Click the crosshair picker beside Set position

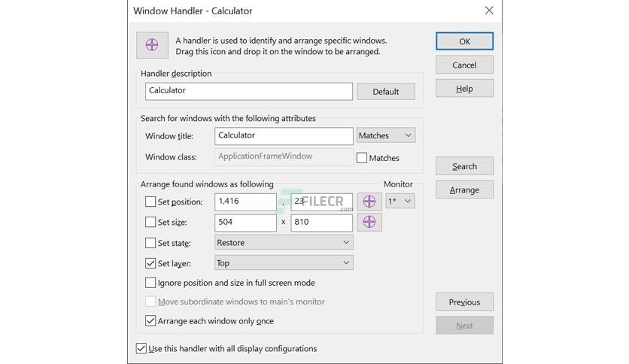point(369,202)
